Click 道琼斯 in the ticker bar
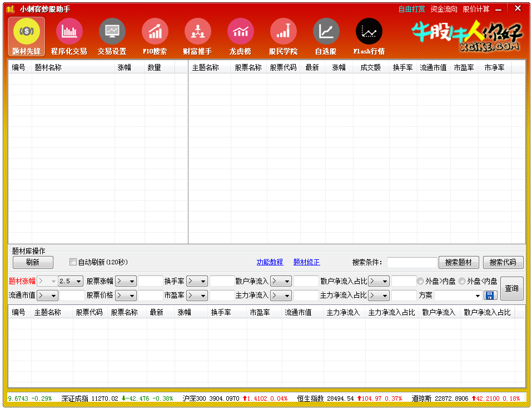 pos(422,398)
